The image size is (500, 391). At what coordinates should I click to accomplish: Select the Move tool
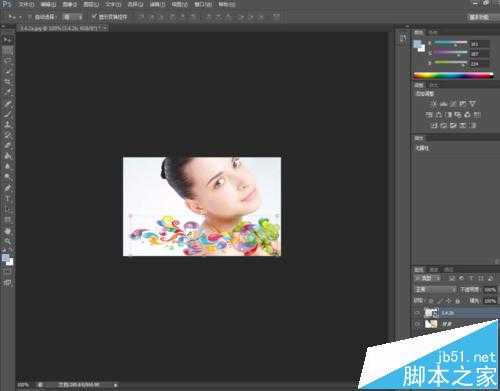[7, 40]
